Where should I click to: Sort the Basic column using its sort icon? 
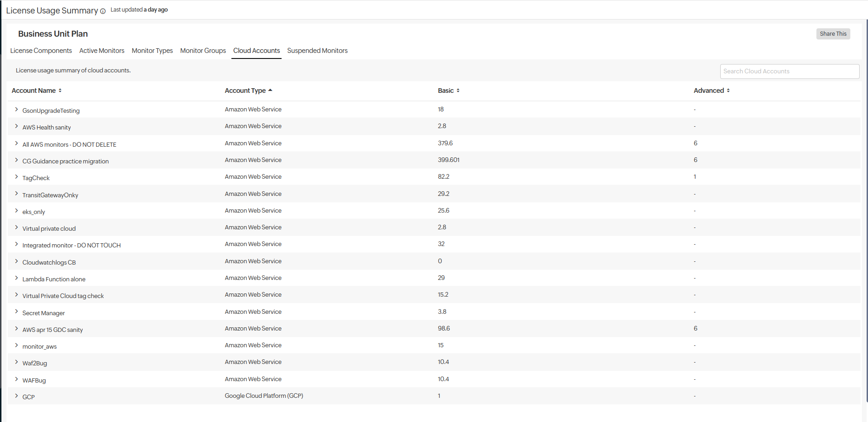coord(458,91)
